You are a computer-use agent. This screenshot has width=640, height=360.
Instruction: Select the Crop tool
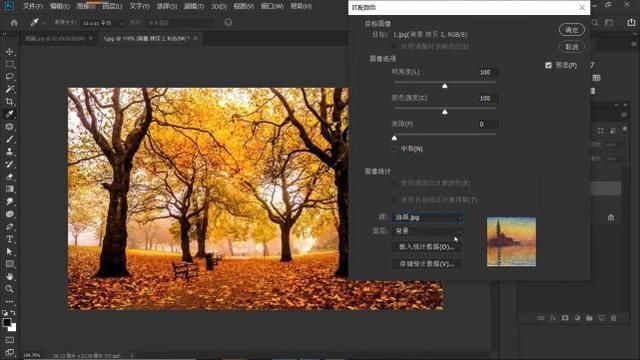pyautogui.click(x=10, y=102)
